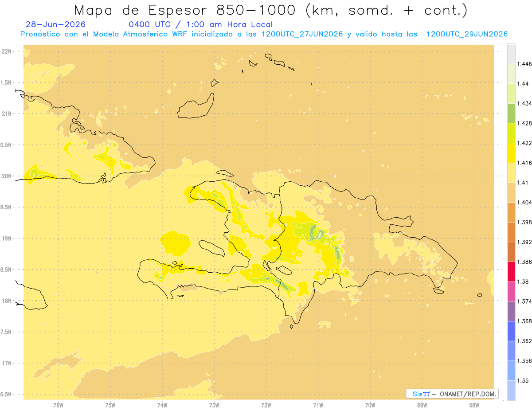Viewport: 532px width, 411px height.
Task: Click the '18N' latitude axis label
Action: click(8, 301)
